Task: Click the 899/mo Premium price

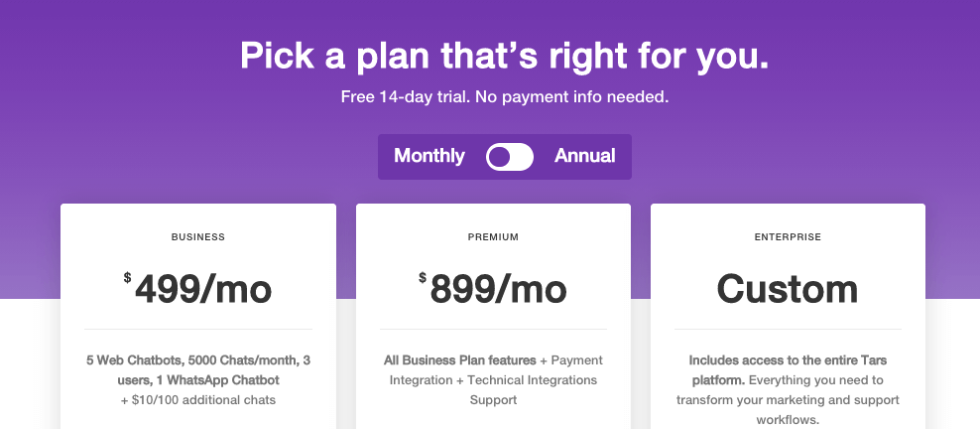Action: (x=498, y=289)
